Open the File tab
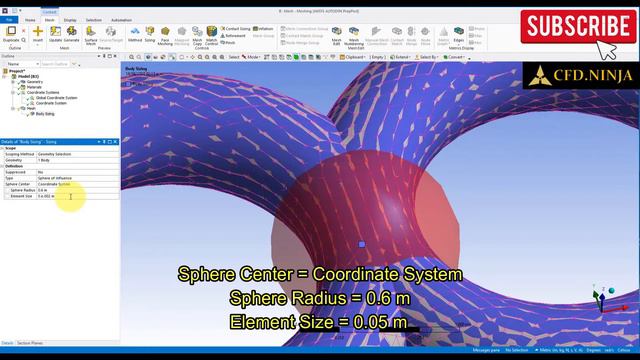The image size is (640, 360). click(x=9, y=20)
